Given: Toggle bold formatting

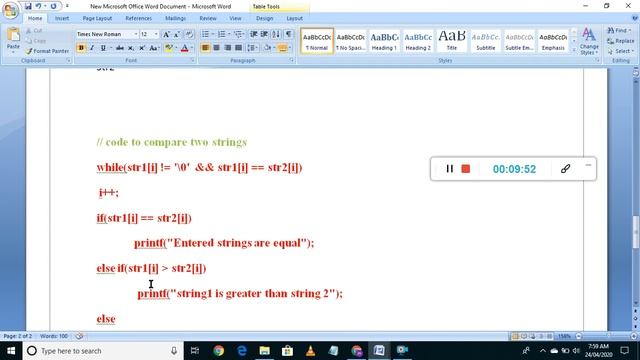Looking at the screenshot, I should [x=81, y=48].
